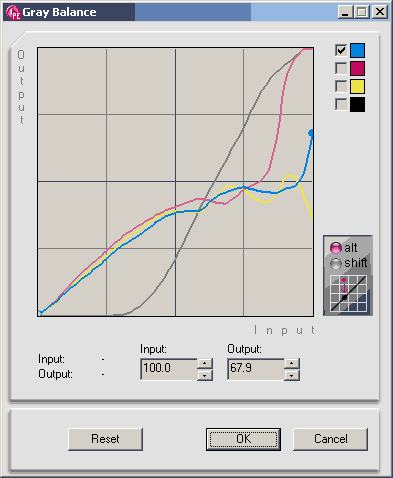393x478 pixels.
Task: Click the blue curve endpoint handle at right edge
Action: click(311, 133)
